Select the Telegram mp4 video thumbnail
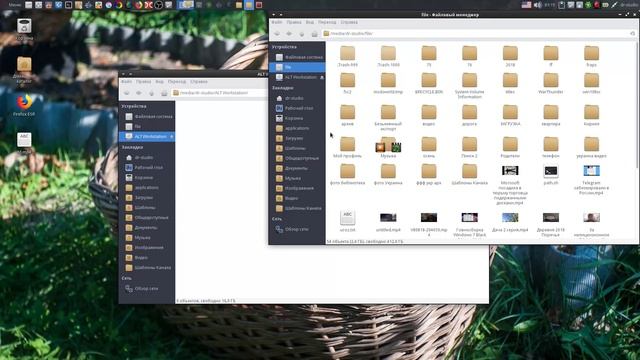The image size is (640, 360). point(591,171)
